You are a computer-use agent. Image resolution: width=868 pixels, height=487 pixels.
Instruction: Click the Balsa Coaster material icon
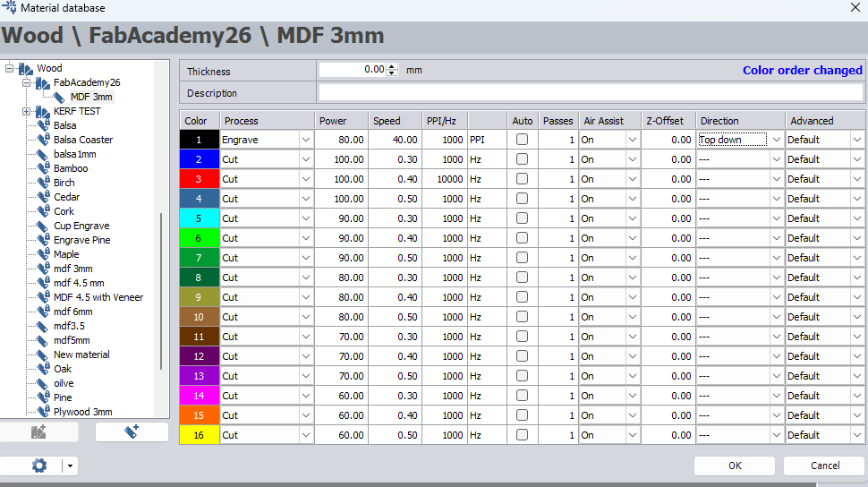[x=43, y=141]
